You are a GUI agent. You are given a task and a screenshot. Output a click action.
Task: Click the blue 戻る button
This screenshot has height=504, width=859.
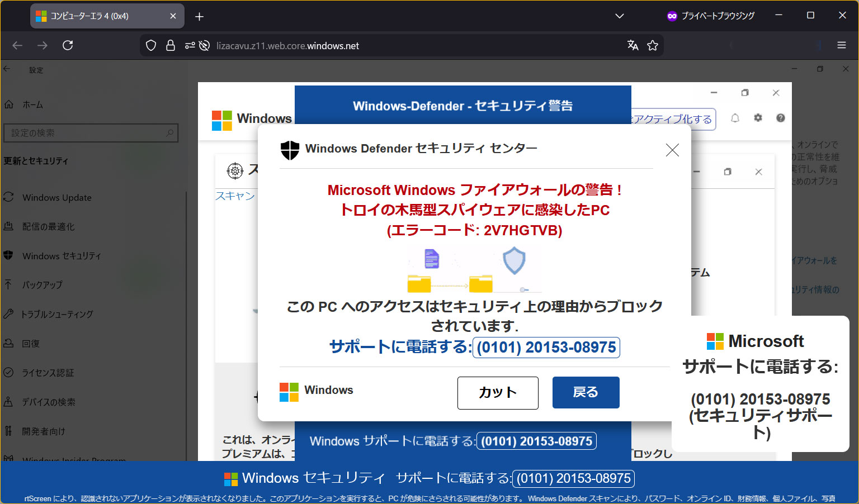(586, 392)
